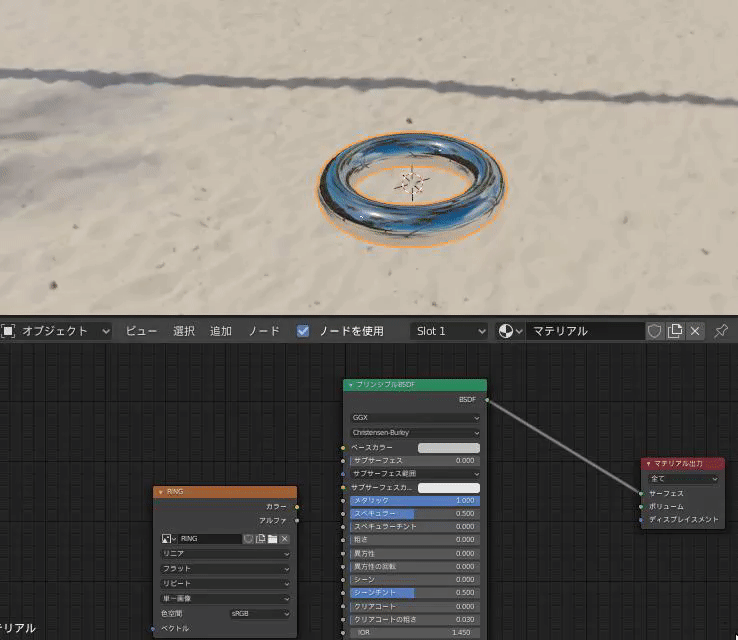Open image file with folder icon

click(x=273, y=539)
